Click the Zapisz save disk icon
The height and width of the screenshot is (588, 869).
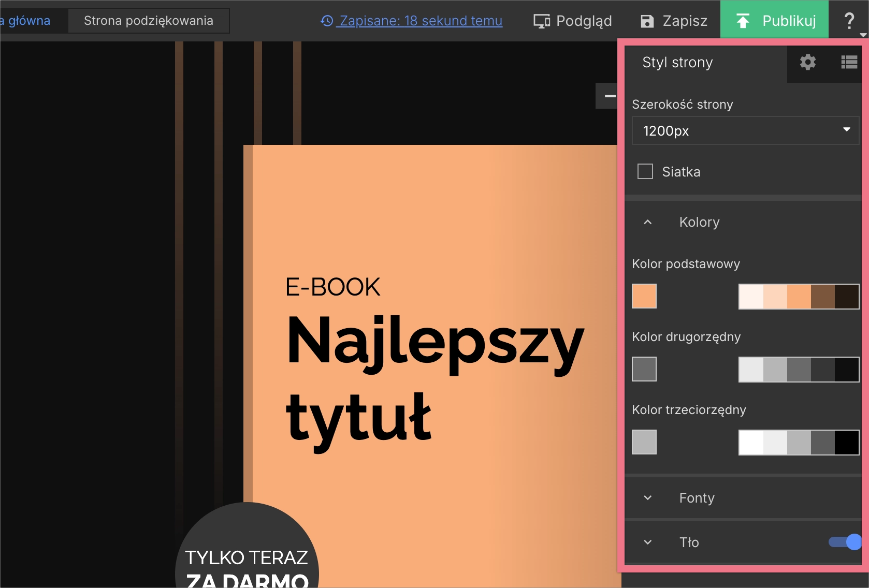click(x=647, y=21)
